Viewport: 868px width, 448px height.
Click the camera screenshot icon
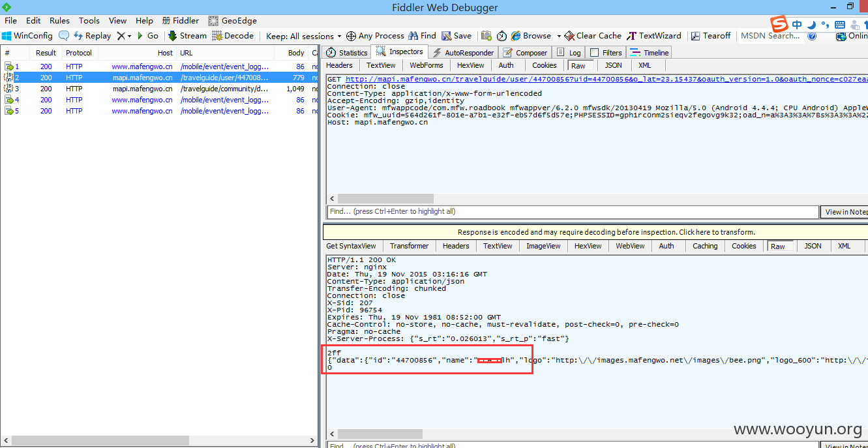(x=486, y=36)
